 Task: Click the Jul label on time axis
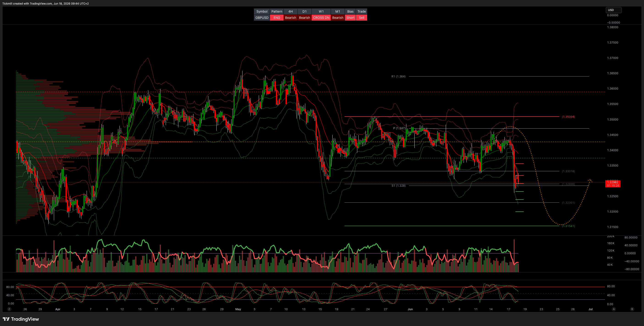point(590,309)
